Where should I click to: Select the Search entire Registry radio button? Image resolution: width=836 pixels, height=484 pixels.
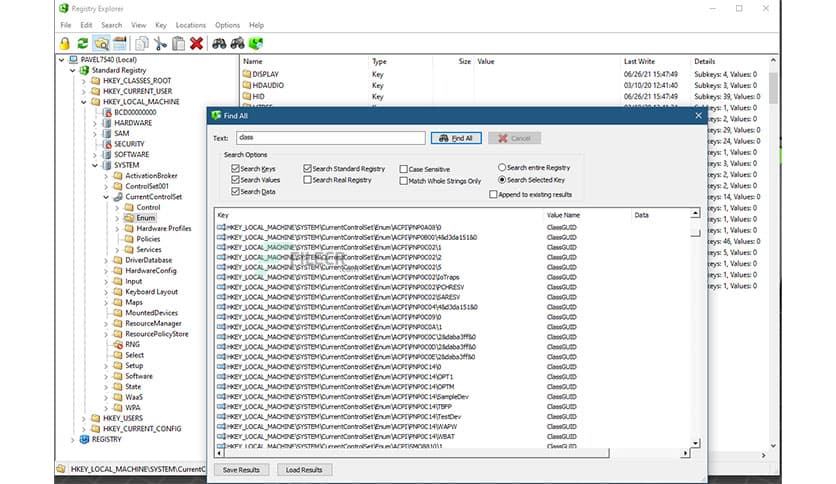[x=502, y=167]
